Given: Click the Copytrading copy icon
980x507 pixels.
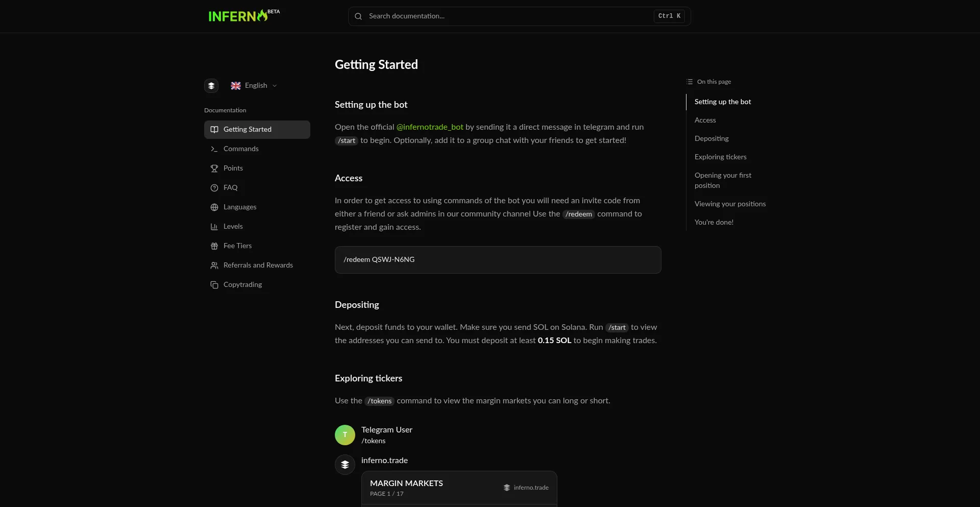Looking at the screenshot, I should (214, 285).
